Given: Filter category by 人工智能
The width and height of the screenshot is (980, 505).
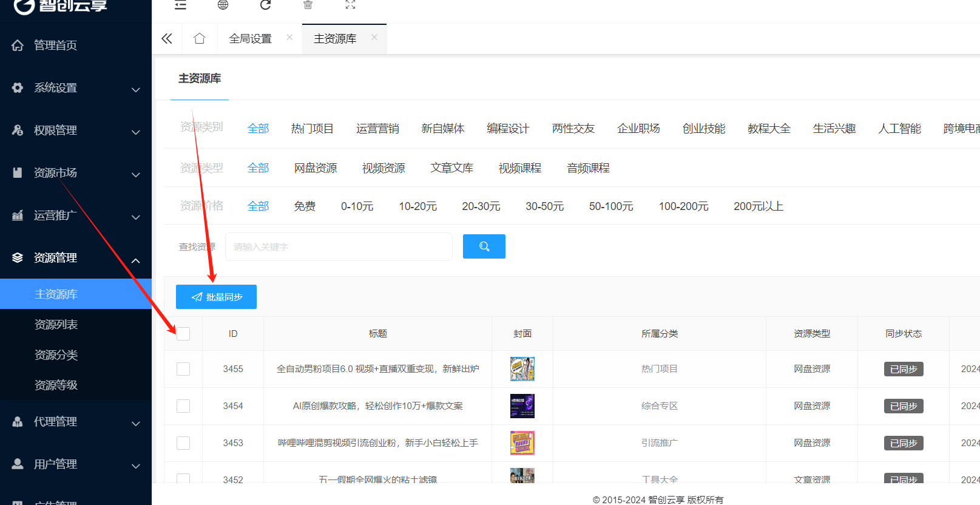Looking at the screenshot, I should pyautogui.click(x=899, y=129).
